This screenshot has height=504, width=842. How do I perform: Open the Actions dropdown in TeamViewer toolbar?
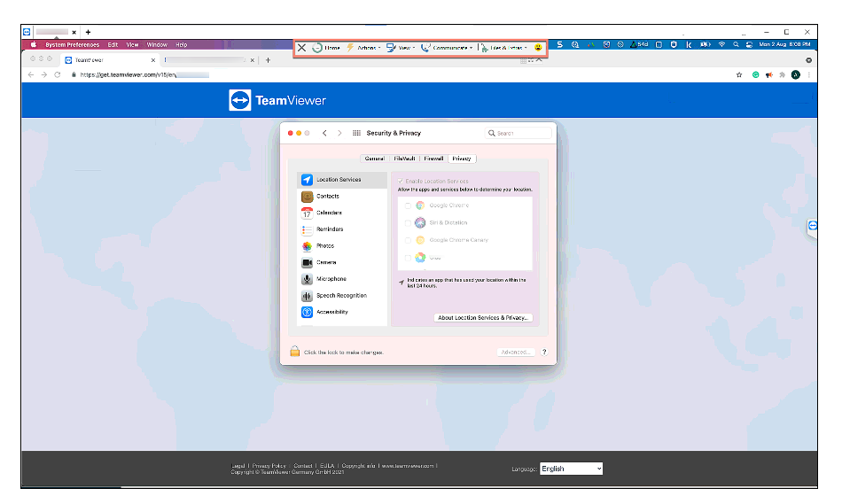tap(363, 48)
